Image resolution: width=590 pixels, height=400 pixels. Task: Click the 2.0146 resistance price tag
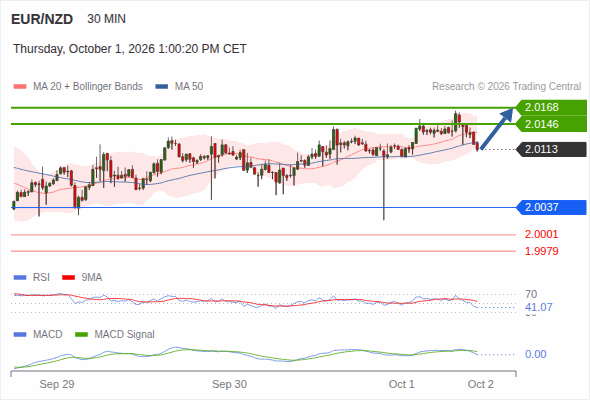click(x=551, y=124)
